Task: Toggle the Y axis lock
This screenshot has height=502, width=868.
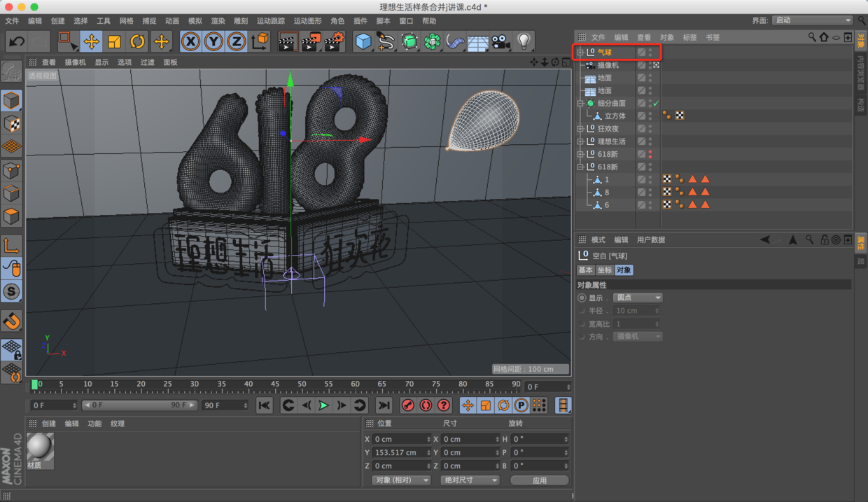Action: (x=213, y=41)
